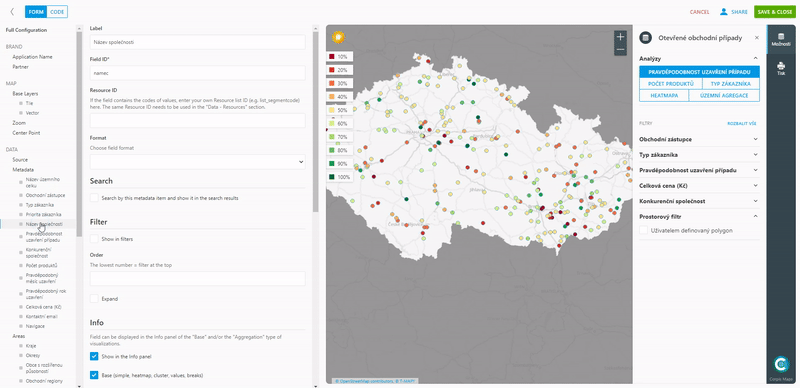
Task: Select Okresy under Areas
Action: point(33,355)
